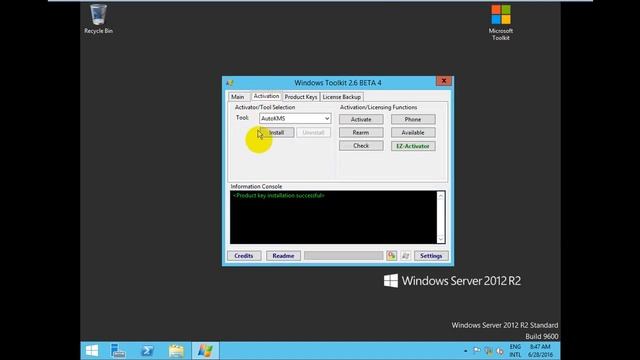Click the 'Windows Toolkit 2.6 BETA 4' title text

tap(338, 83)
